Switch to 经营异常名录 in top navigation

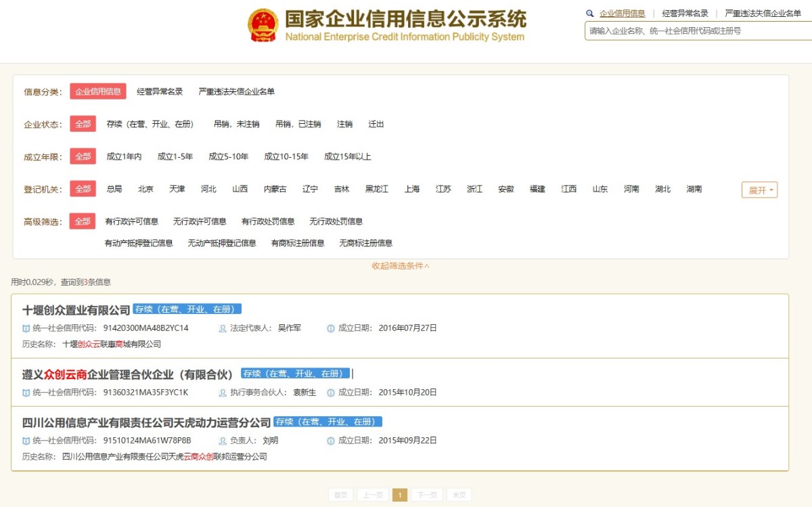tap(685, 13)
